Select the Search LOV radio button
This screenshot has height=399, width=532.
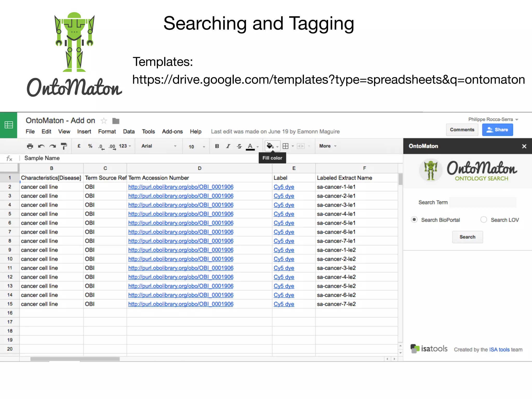coord(483,220)
